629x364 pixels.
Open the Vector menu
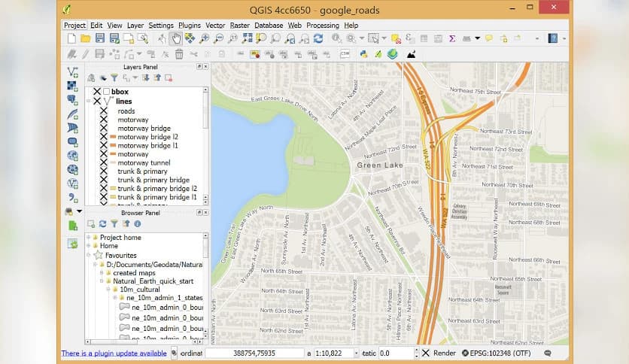coord(217,25)
